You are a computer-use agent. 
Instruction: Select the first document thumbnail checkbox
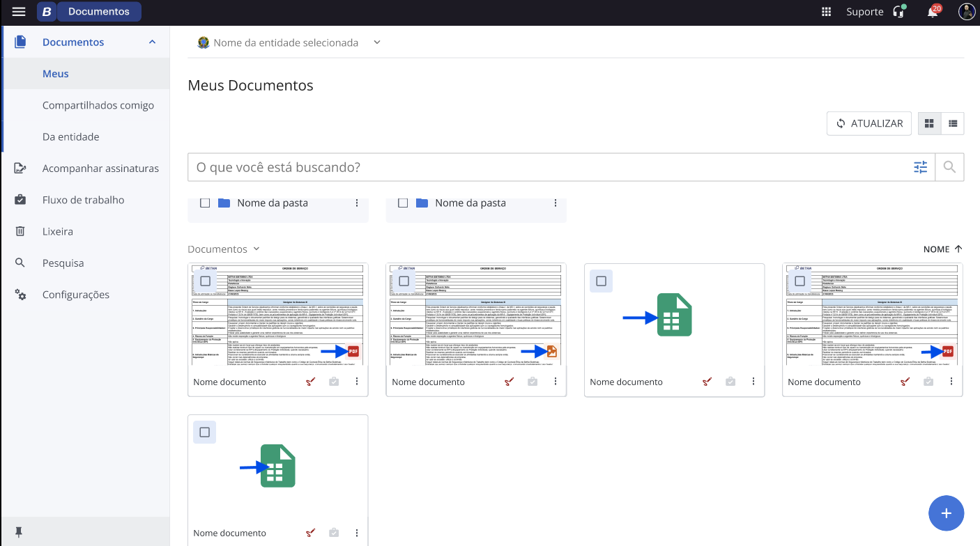205,281
